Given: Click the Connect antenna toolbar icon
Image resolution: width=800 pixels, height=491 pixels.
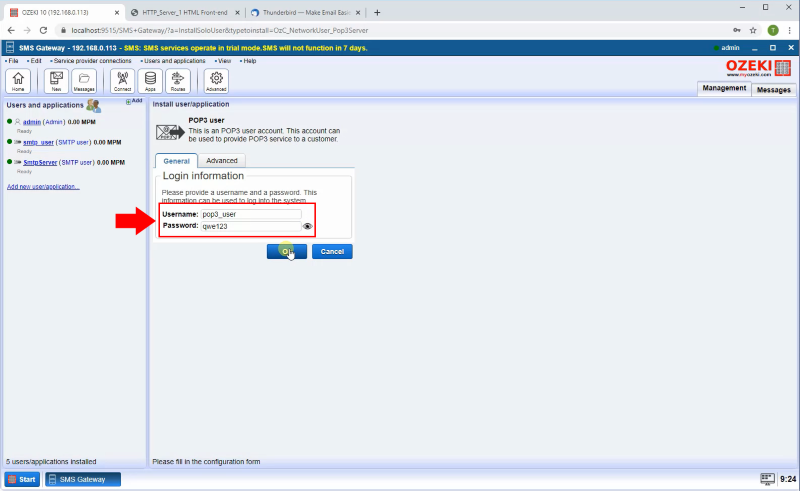Looking at the screenshot, I should pos(122,81).
